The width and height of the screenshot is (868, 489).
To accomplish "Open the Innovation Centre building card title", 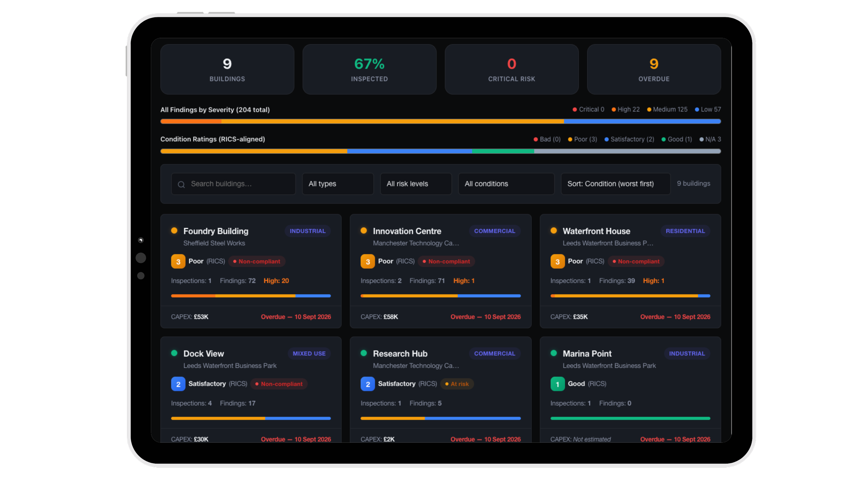I will click(x=407, y=231).
